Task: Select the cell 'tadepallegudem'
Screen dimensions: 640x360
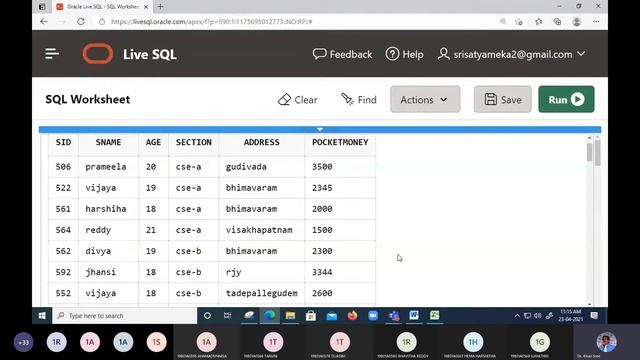Action: (262, 293)
